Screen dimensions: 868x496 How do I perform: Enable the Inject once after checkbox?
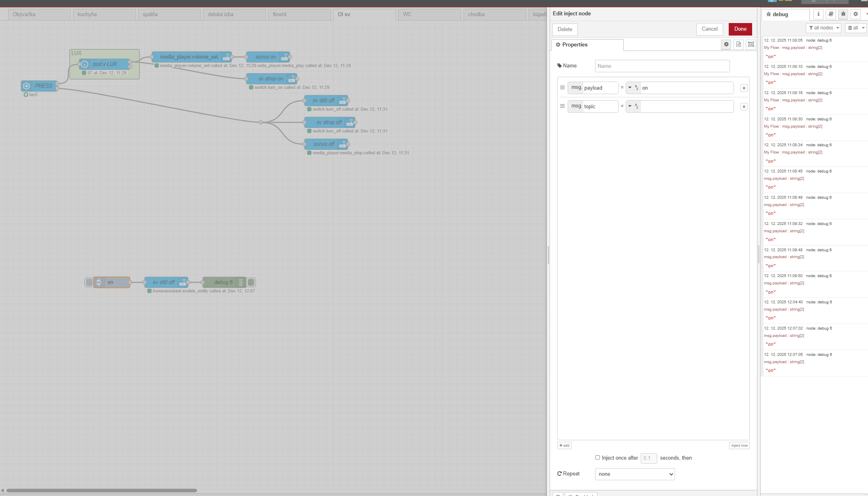click(598, 458)
